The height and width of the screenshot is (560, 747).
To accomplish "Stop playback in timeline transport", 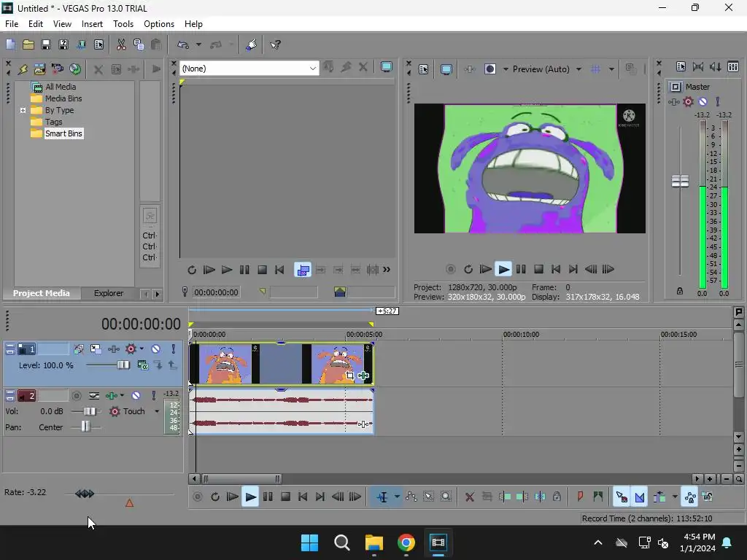I will coord(285,497).
